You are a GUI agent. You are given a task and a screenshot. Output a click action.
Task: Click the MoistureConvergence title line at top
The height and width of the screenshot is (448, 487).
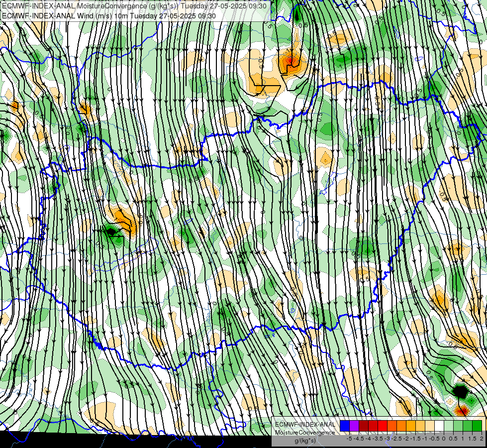click(x=134, y=6)
